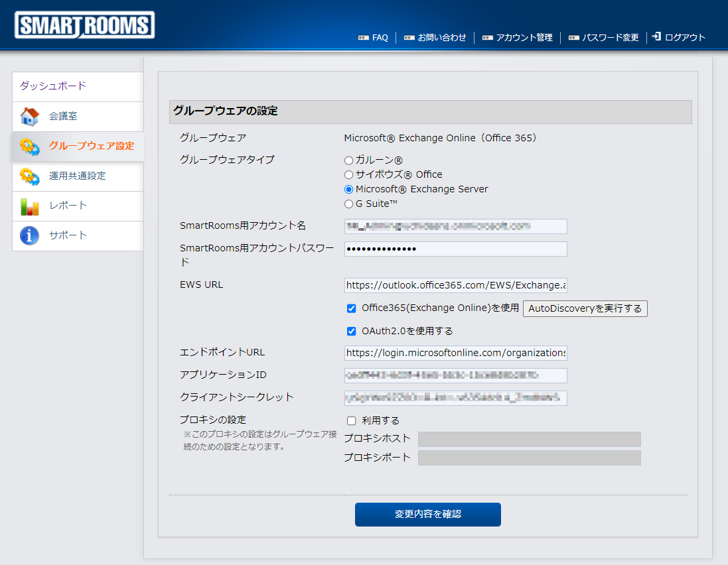Go to アカウント管理 in top menu
This screenshot has height=565, width=728.
coord(524,38)
